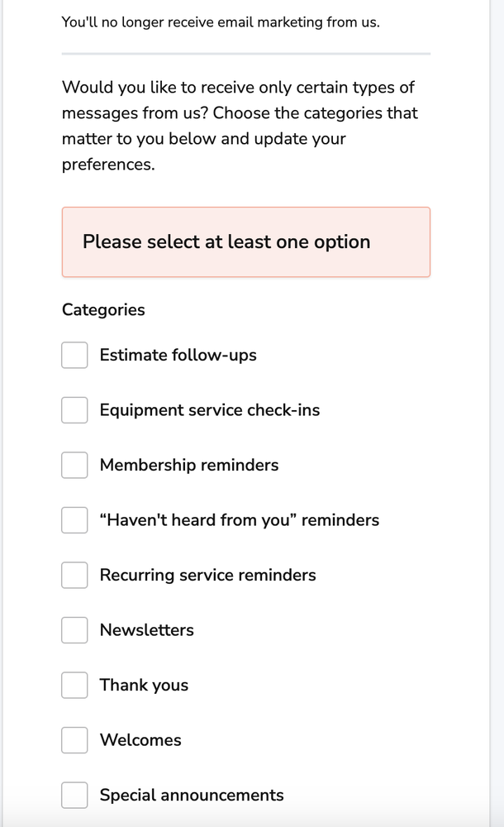
Task: Tick the Thank yous checkbox
Action: pyautogui.click(x=74, y=685)
